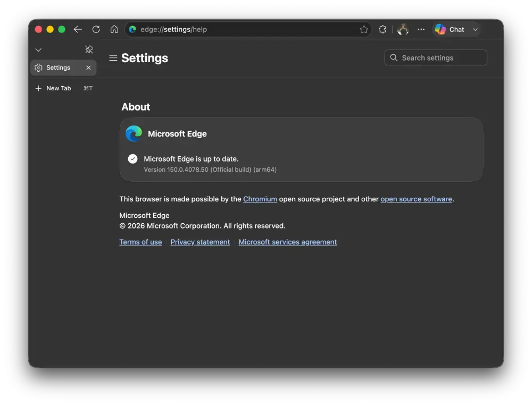Click the About heading
Viewport: 532px width, 405px height.
(136, 107)
